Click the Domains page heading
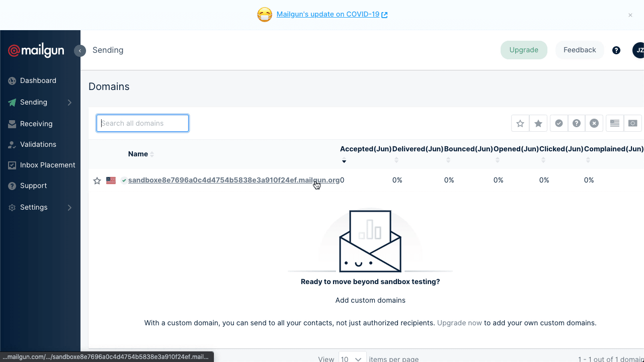The width and height of the screenshot is (644, 362). pos(109,87)
